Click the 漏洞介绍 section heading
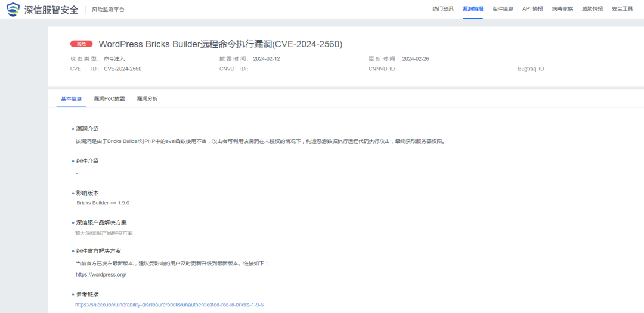Image resolution: width=644 pixels, height=313 pixels. point(87,129)
